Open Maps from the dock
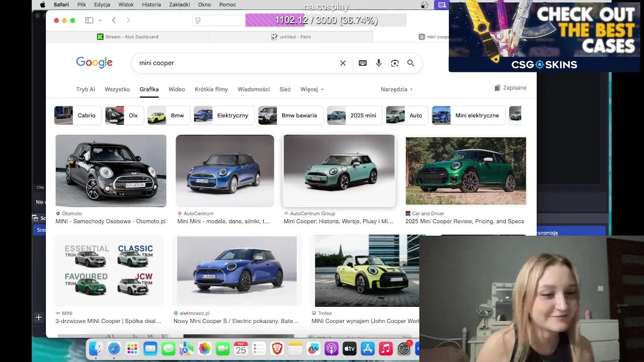Viewport: 644px width, 362px height. [x=187, y=348]
